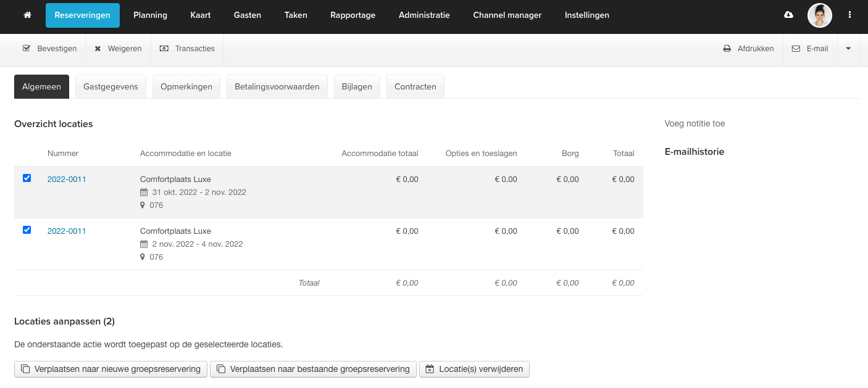Screen dimensions: 868x388
Task: Click the calendar icon beside 31 okt. 2022
Action: pyautogui.click(x=144, y=192)
